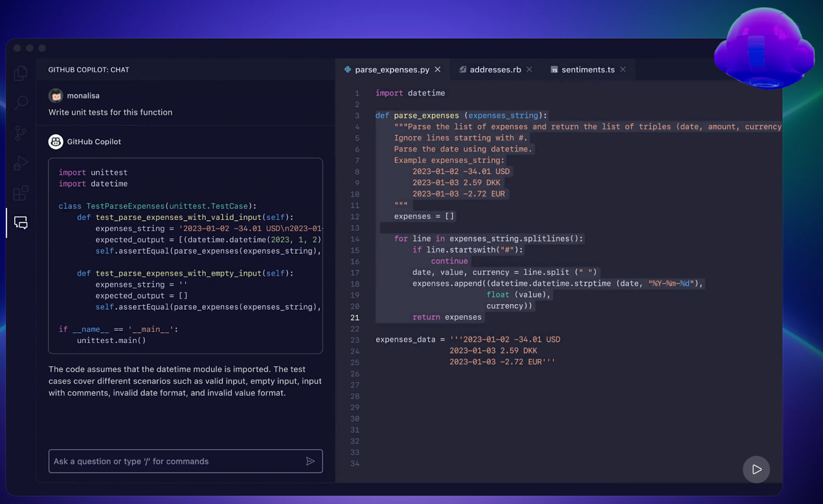Viewport: 823px width, 504px height.
Task: Click 'Example expenses_string:' docstring line
Action: tap(450, 160)
